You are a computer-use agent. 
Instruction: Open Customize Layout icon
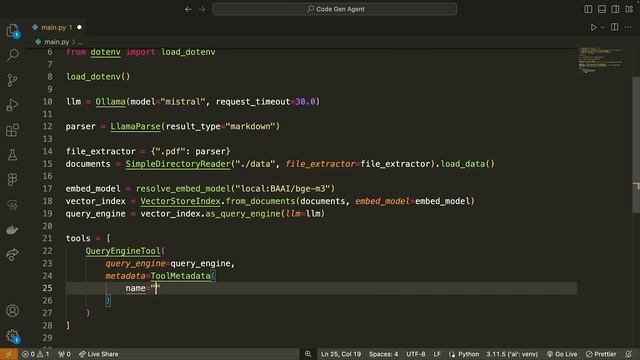coord(629,9)
